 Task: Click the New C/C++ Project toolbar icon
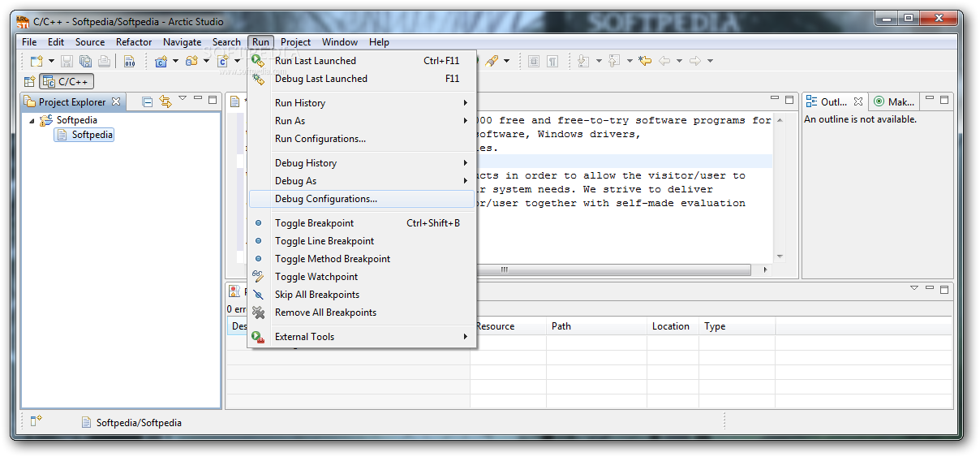161,61
